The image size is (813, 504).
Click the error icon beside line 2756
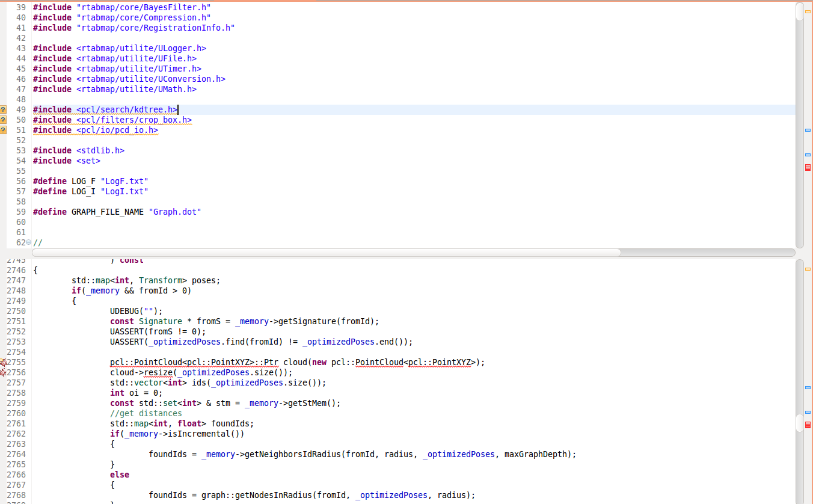click(x=3, y=372)
